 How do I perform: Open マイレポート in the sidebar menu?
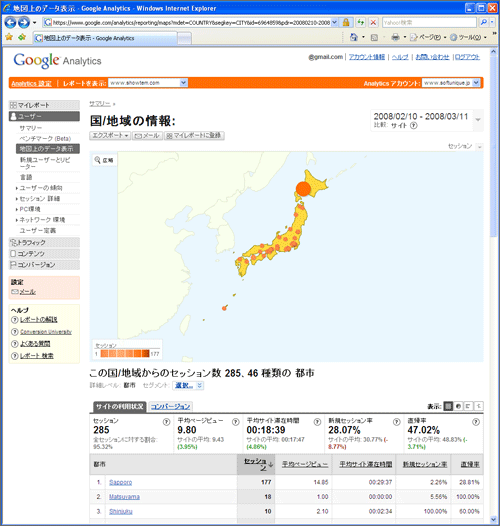pos(44,105)
